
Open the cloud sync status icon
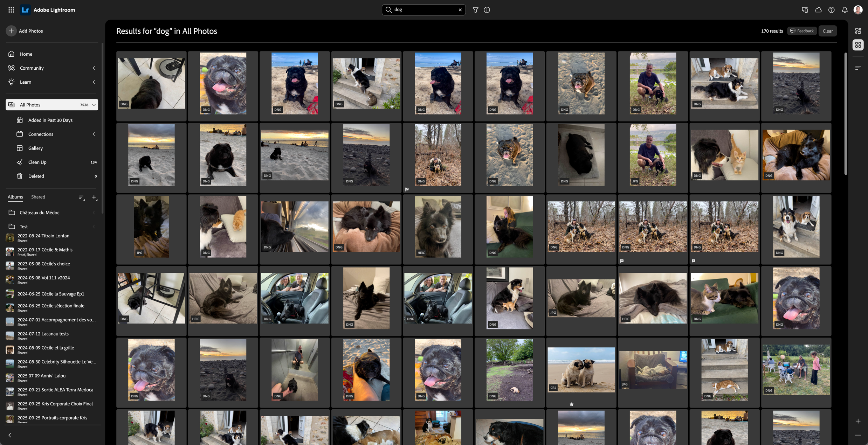point(818,10)
